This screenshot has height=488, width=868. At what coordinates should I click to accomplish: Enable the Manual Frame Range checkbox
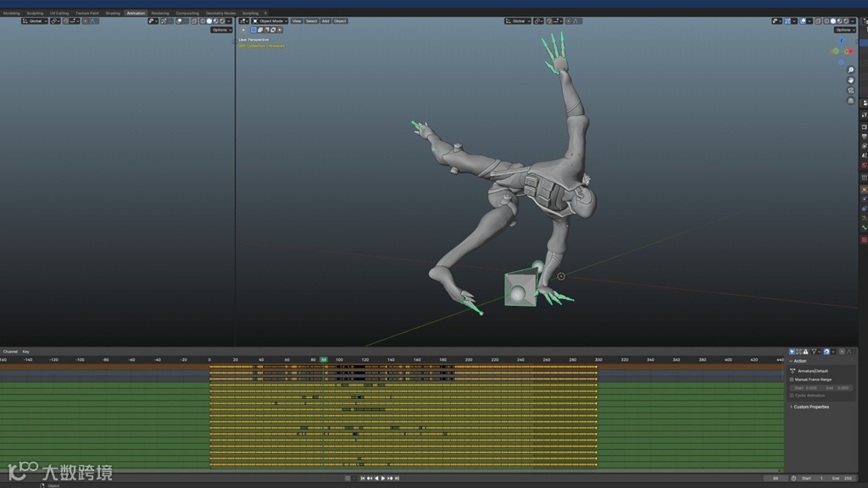coord(792,380)
